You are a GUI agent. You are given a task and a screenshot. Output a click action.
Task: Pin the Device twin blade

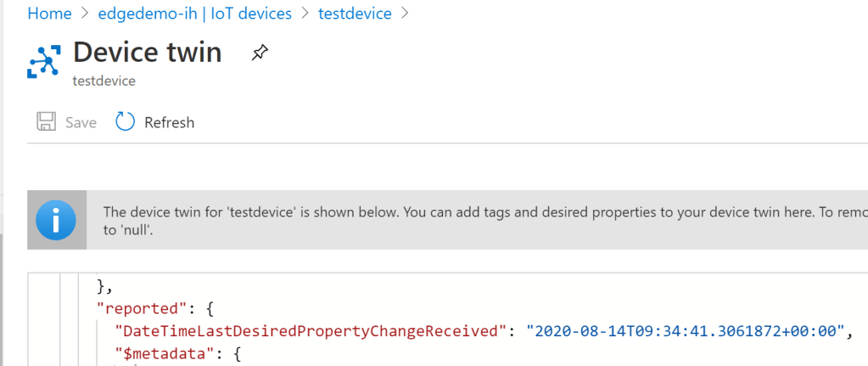[x=259, y=53]
